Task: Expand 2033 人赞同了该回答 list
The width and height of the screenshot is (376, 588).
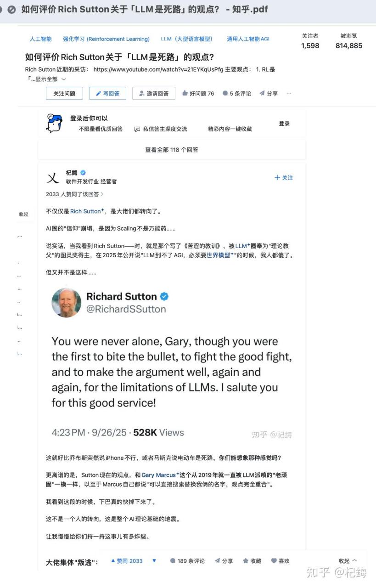Action: (74, 194)
